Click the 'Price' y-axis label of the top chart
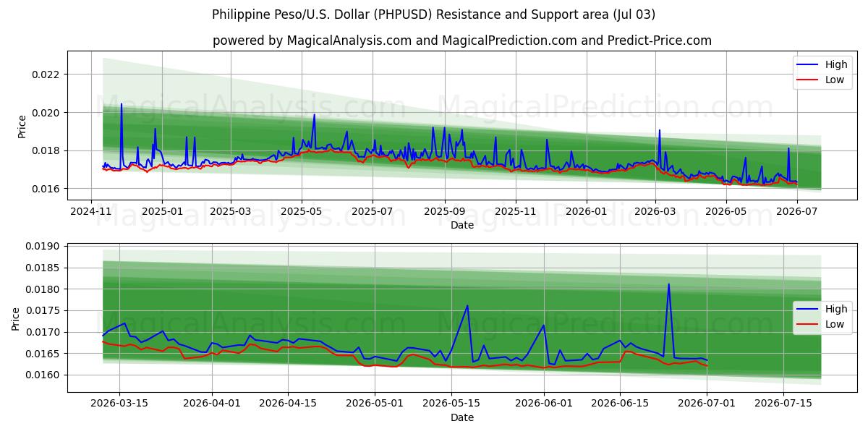 click(22, 126)
